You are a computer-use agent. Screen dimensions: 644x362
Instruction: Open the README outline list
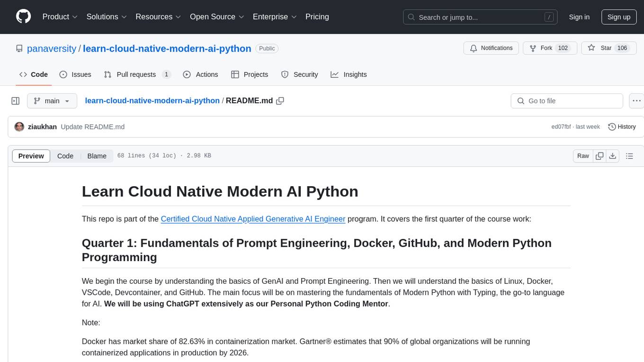click(x=629, y=156)
